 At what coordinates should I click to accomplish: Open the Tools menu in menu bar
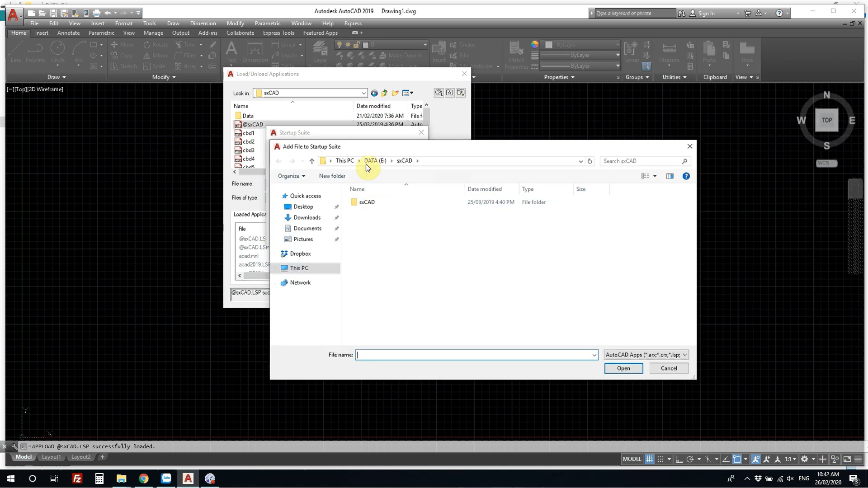(150, 23)
